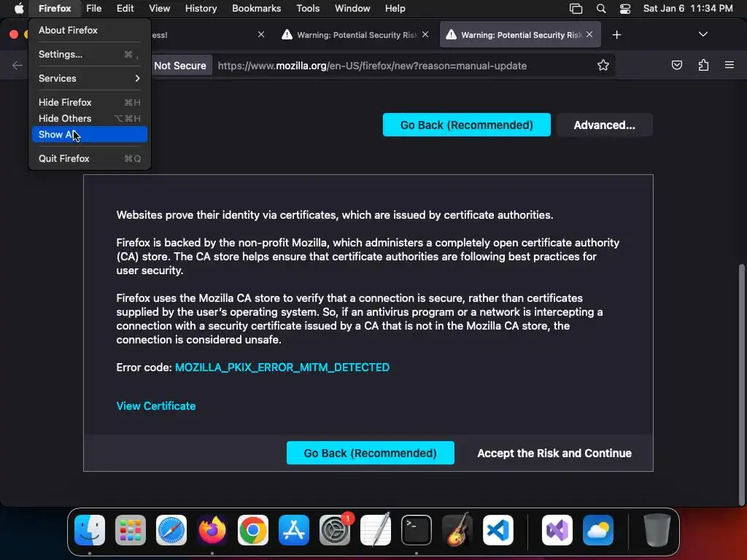Open System Settings from the dock
747x560 pixels.
coord(335,530)
